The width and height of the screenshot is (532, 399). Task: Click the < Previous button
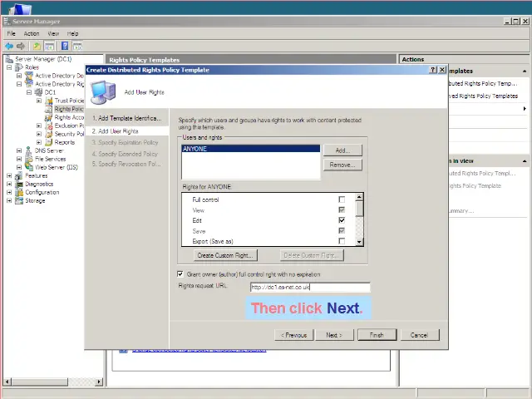click(294, 335)
